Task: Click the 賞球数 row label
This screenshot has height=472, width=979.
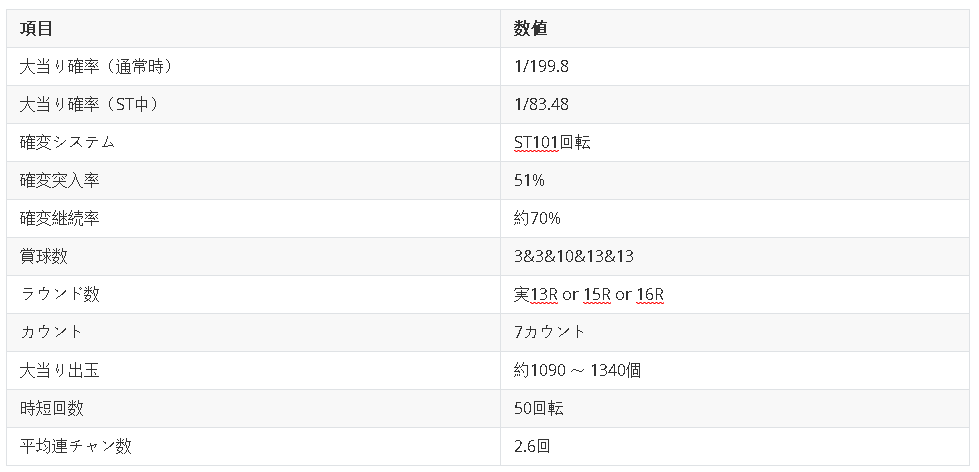Action: tap(44, 257)
